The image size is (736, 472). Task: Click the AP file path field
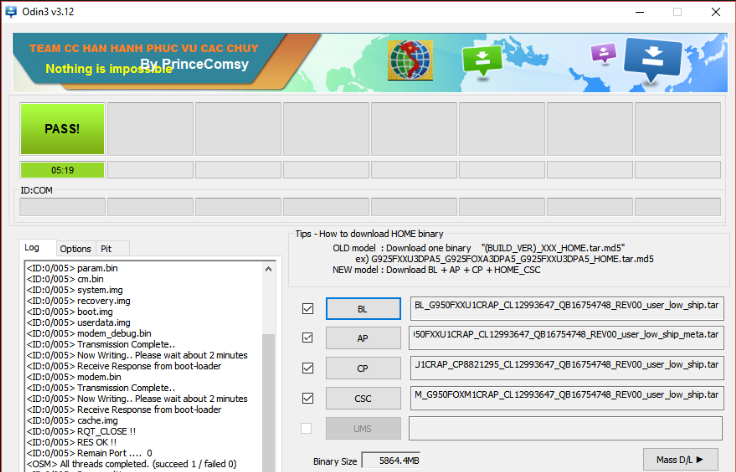567,338
